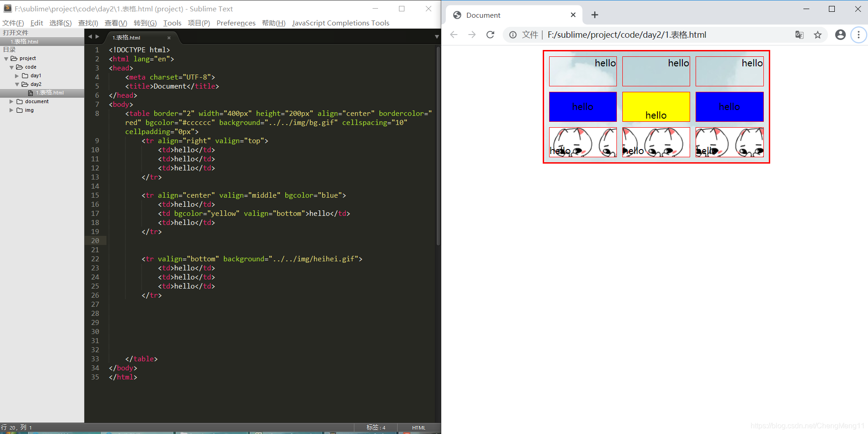
Task: Close the Document browser tab
Action: point(573,15)
